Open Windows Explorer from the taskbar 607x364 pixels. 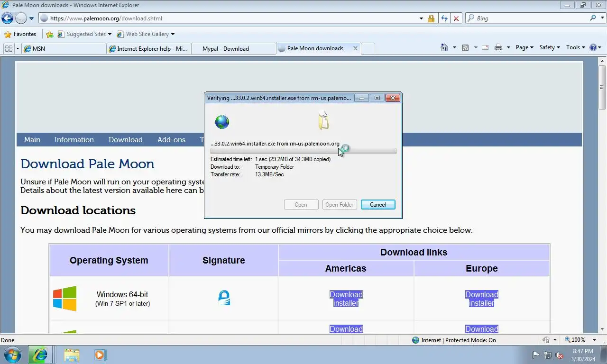[72, 355]
